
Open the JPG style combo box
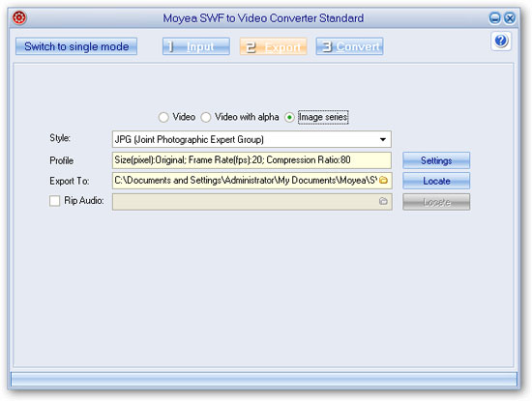point(251,139)
